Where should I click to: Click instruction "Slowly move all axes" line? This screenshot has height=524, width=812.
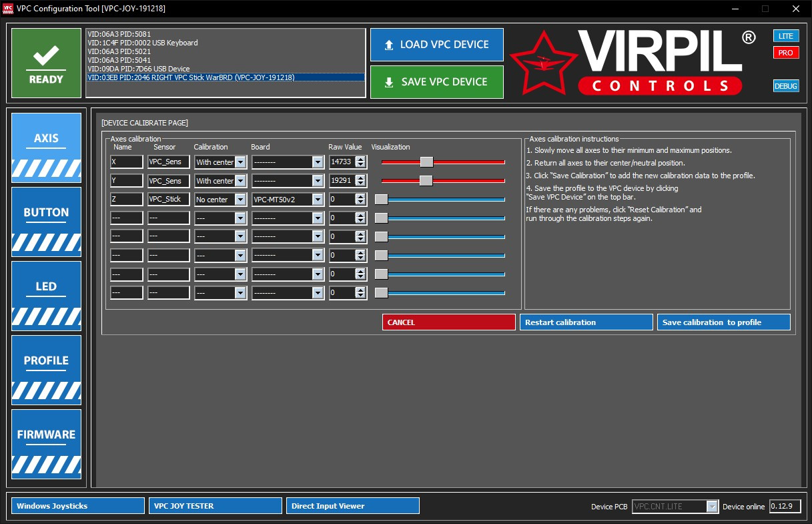(x=629, y=151)
